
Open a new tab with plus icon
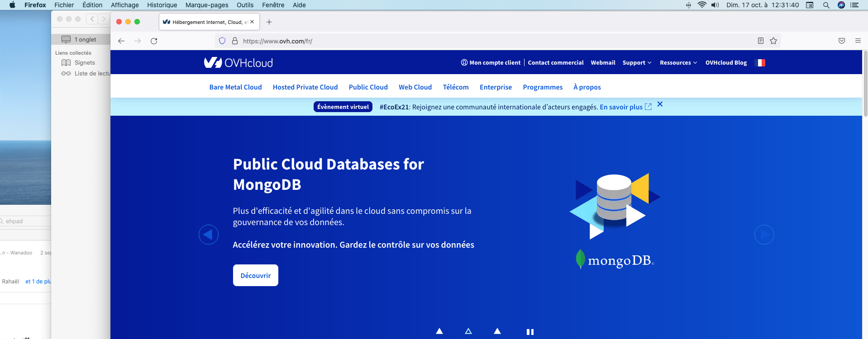click(269, 22)
